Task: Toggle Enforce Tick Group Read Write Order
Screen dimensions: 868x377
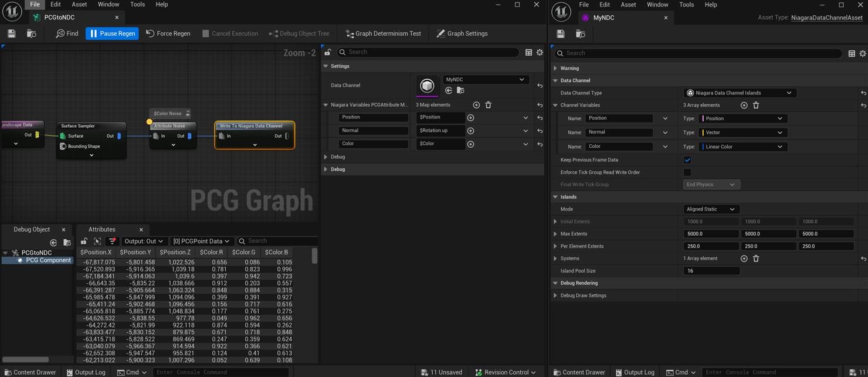Action: click(x=687, y=172)
